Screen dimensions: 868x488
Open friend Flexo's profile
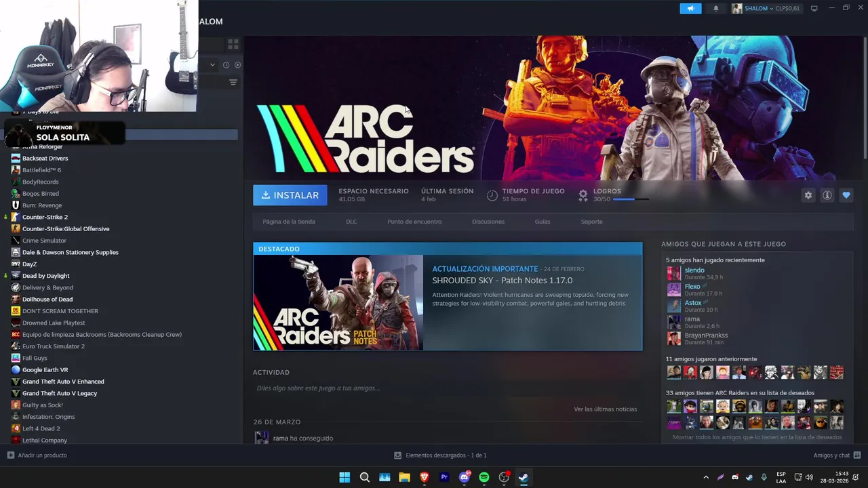coord(692,287)
